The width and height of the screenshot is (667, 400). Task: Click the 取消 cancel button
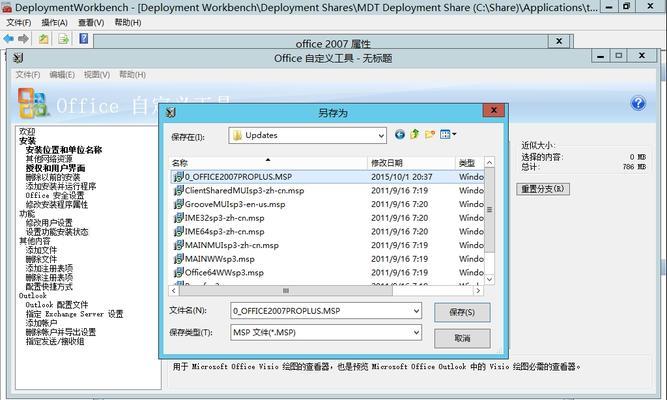[x=462, y=338]
